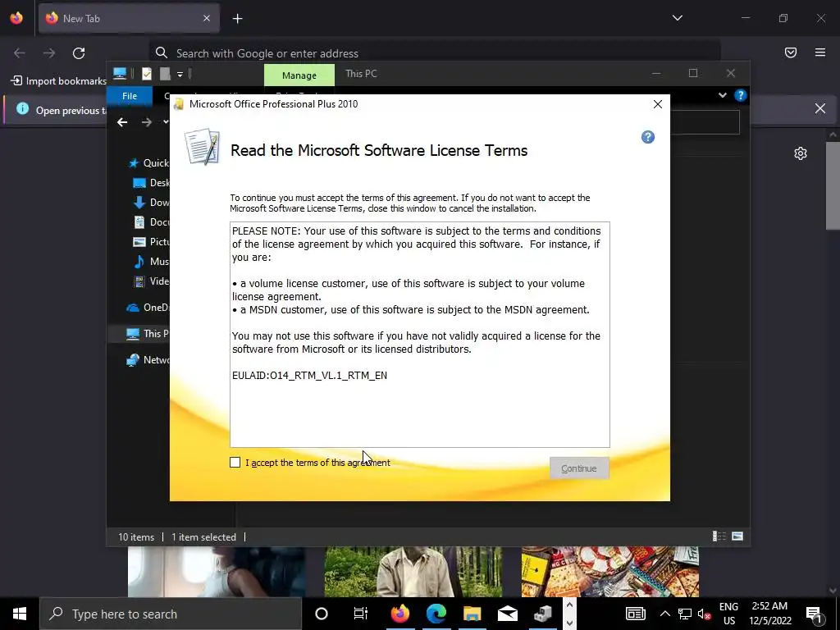
Task: Click the File Explorer search box
Action: tap(705, 122)
